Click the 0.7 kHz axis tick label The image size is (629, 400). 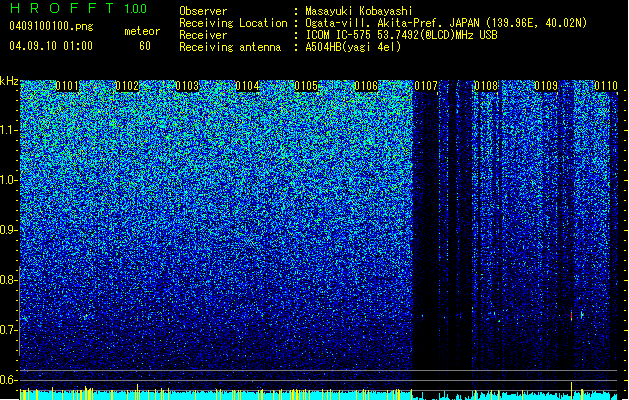tap(9, 330)
